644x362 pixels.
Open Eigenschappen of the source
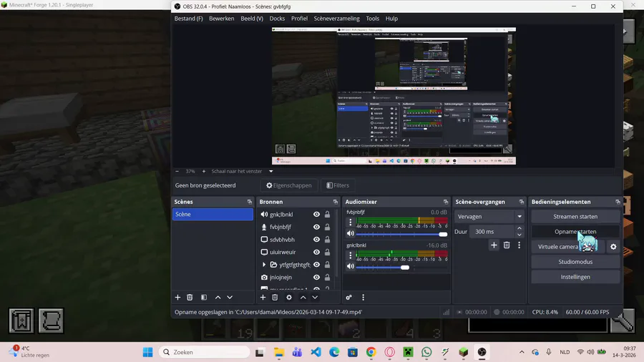click(x=289, y=185)
